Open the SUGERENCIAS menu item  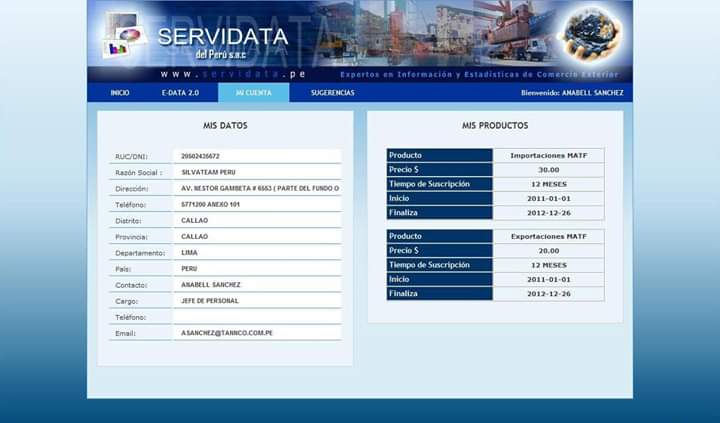[332, 93]
